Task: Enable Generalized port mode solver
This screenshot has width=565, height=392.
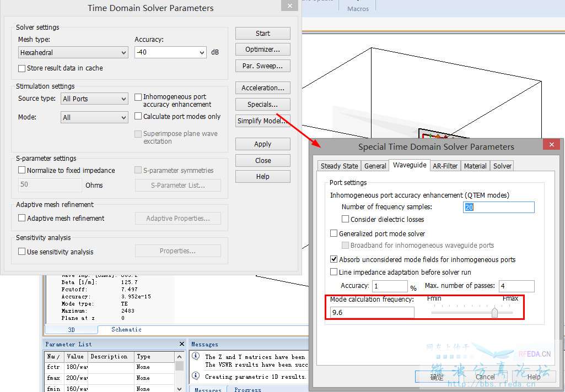Action: point(334,233)
